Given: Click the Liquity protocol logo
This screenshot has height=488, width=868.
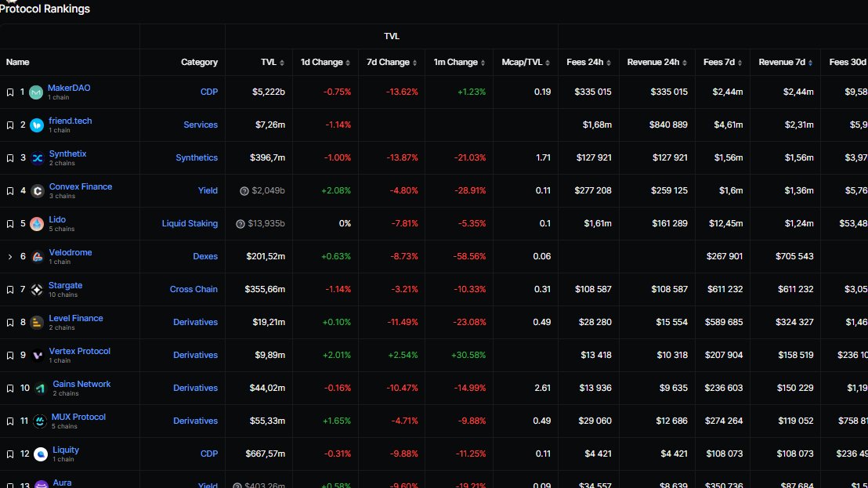Looking at the screenshot, I should [x=41, y=454].
